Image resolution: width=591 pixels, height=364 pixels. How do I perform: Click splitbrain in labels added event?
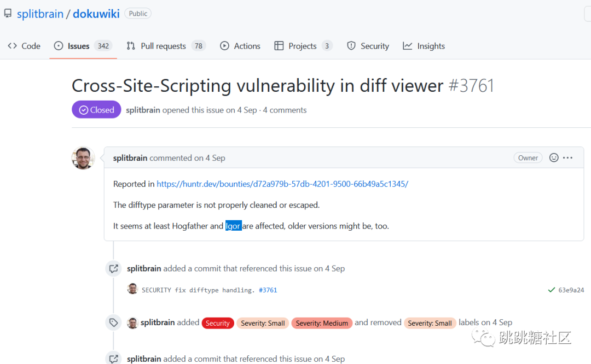coord(158,322)
